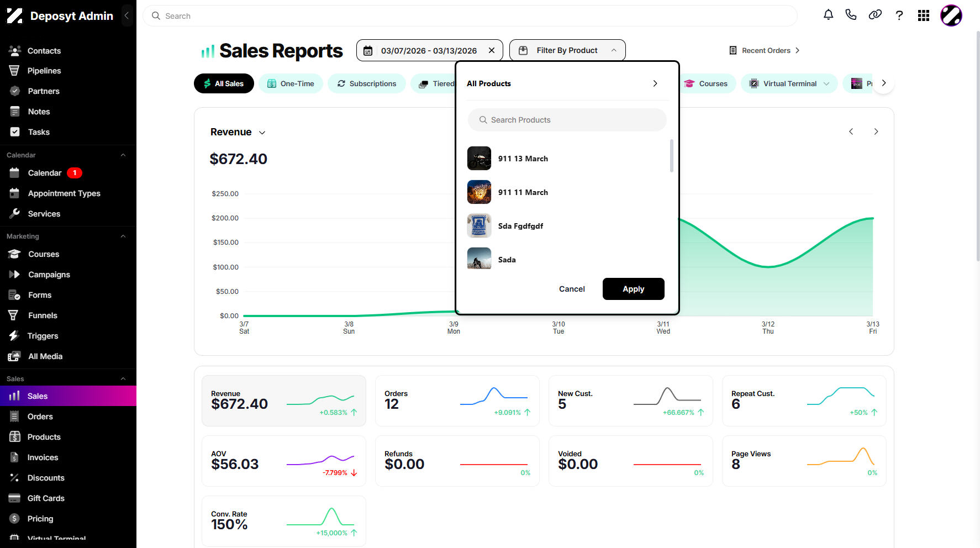Image resolution: width=980 pixels, height=548 pixels.
Task: Collapse the sidebar with chevron button
Action: (127, 15)
